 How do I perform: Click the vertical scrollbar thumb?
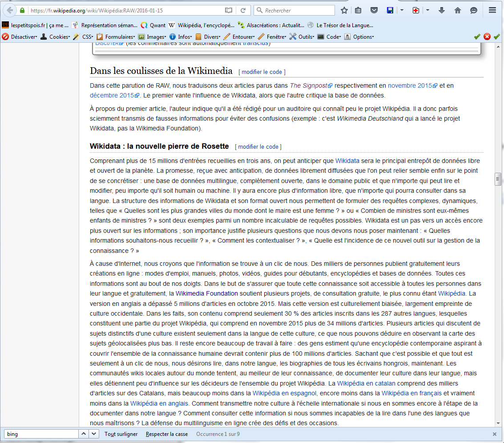click(498, 179)
